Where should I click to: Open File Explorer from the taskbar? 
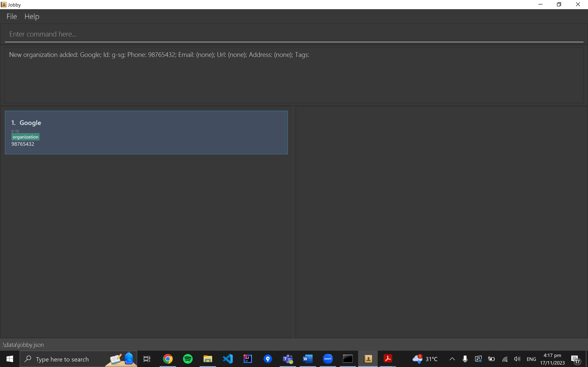[208, 359]
